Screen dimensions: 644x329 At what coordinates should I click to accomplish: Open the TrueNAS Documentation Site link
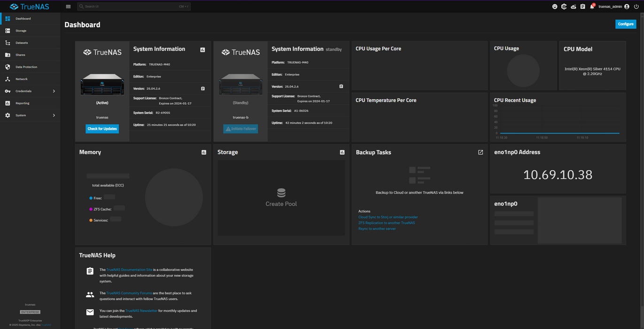(x=129, y=270)
